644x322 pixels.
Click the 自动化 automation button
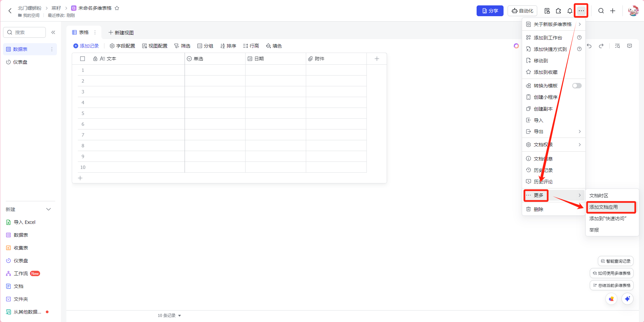coord(522,11)
